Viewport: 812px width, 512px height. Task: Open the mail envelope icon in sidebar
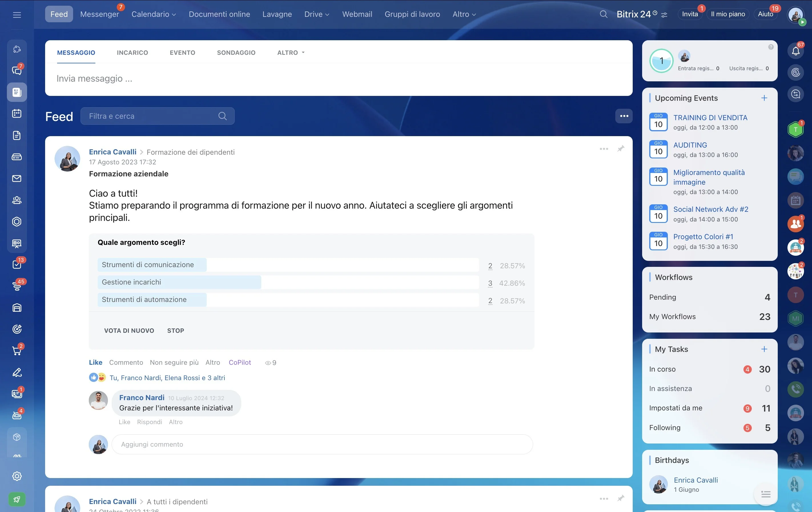pyautogui.click(x=17, y=178)
